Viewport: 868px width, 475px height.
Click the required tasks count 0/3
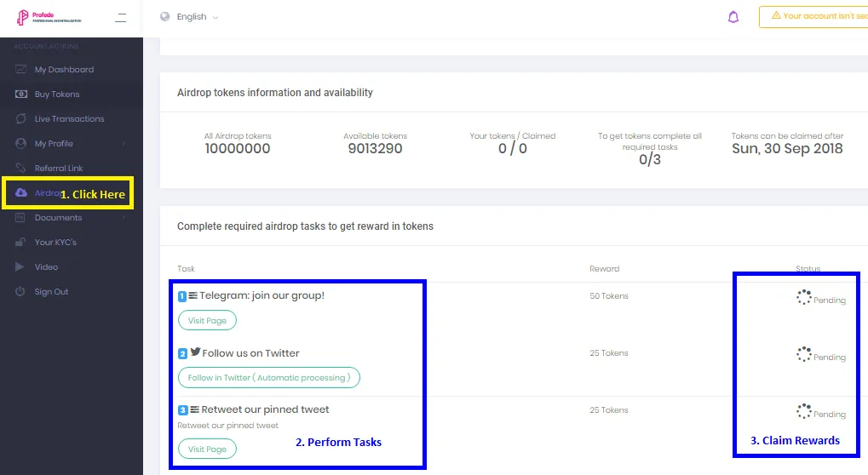click(x=650, y=160)
